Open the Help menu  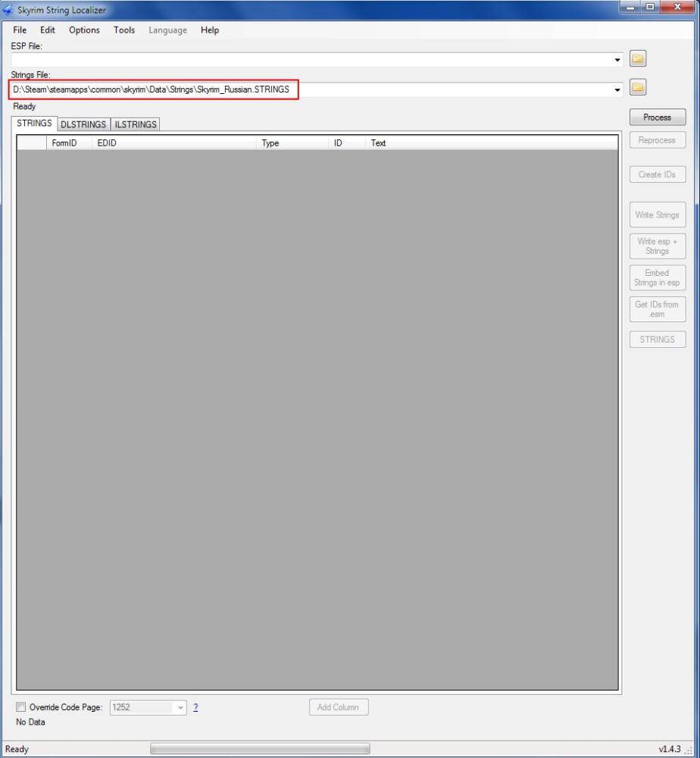coord(210,30)
